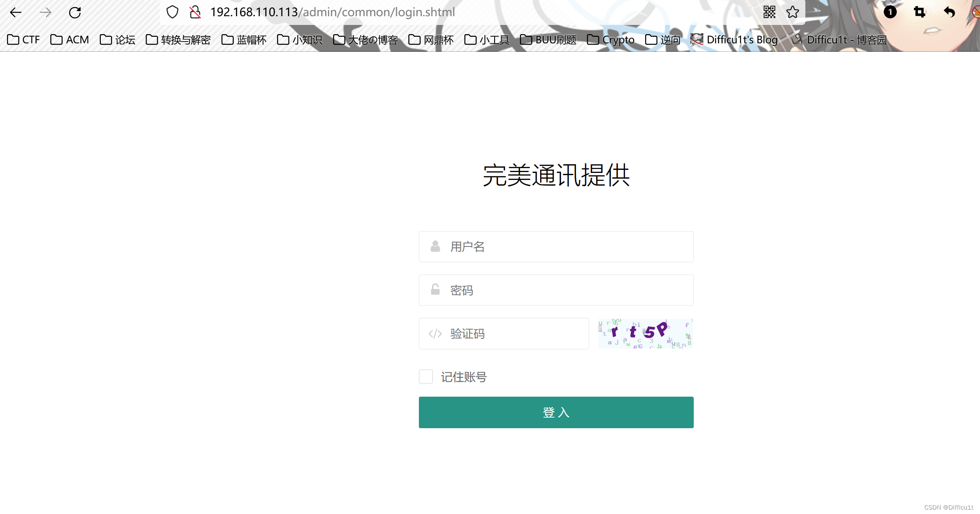
Task: Enable the 记住账号 checkbox
Action: [x=425, y=377]
